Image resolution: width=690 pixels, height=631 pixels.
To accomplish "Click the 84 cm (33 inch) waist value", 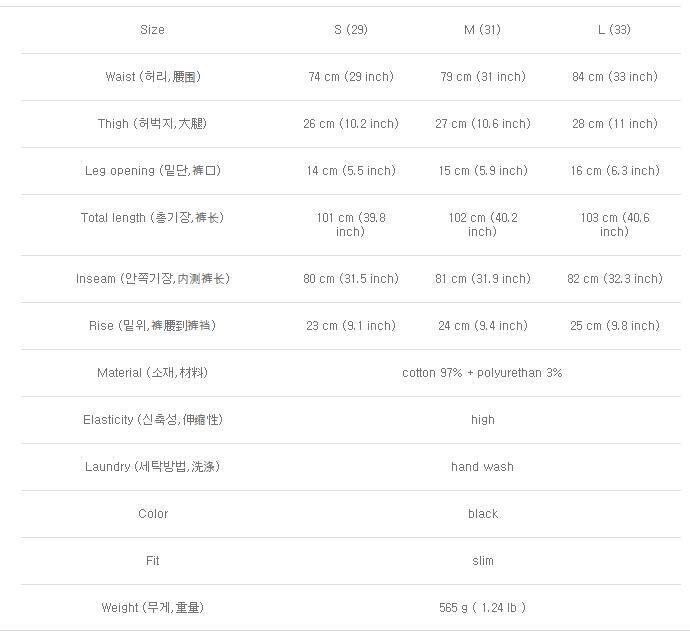I will click(x=614, y=77).
